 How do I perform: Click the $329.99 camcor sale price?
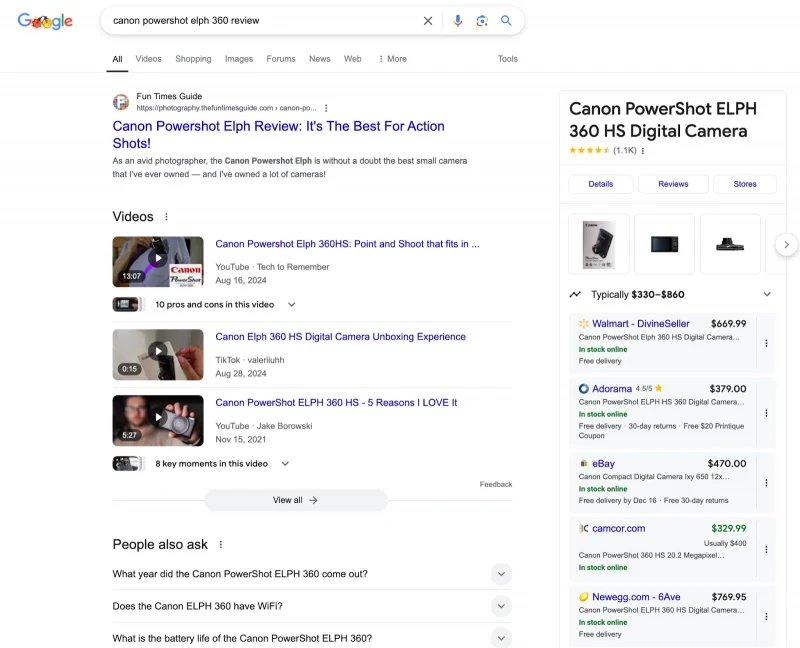click(729, 528)
